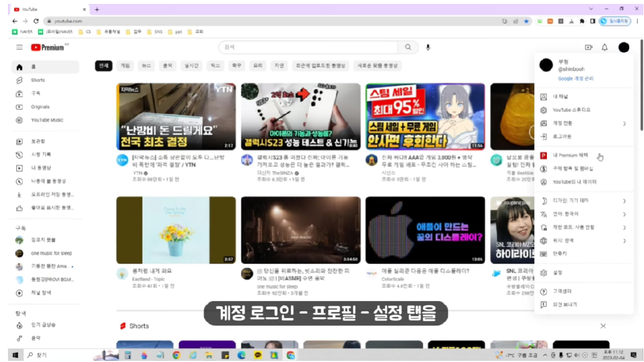Image resolution: width=644 pixels, height=362 pixels.
Task: Expand 디자인: 기기 테마 appearance submenu
Action: (x=582, y=201)
